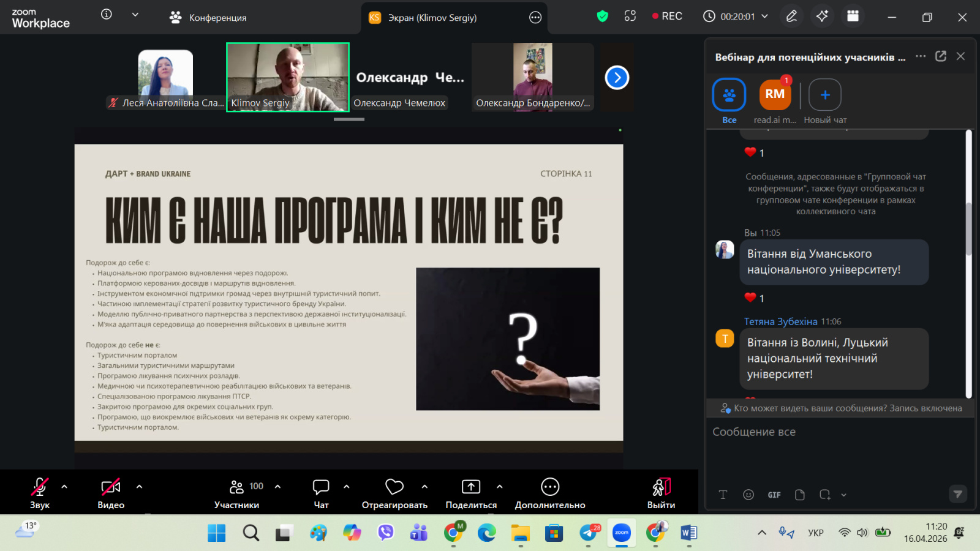This screenshot has width=980, height=551.
Task: Attach a file to chat message
Action: click(x=800, y=495)
